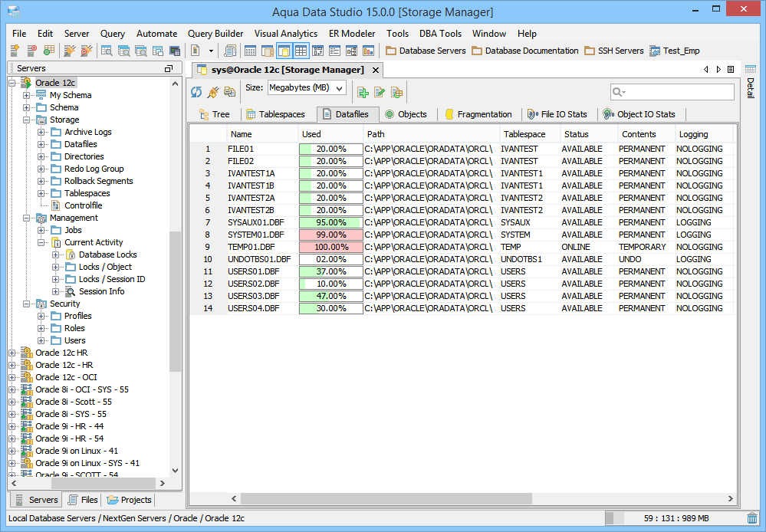The image size is (766, 532).
Task: Open the new document dropdown arrow
Action: pyautogui.click(x=211, y=51)
